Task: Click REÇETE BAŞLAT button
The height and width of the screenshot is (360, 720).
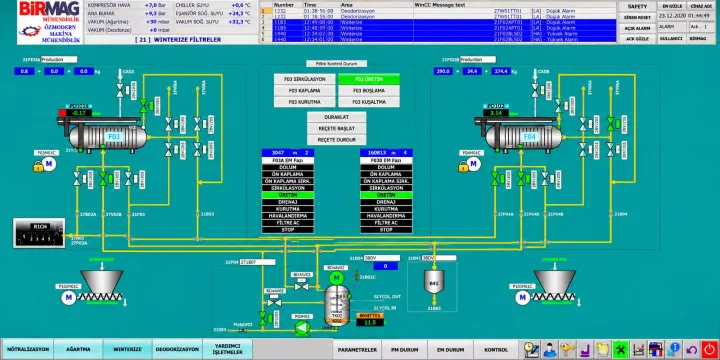Action: pyautogui.click(x=337, y=129)
